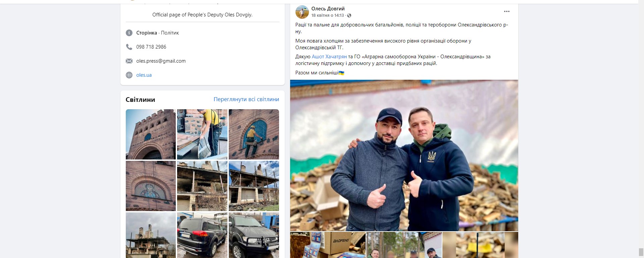Open the three-dot post options menu

[x=506, y=11]
